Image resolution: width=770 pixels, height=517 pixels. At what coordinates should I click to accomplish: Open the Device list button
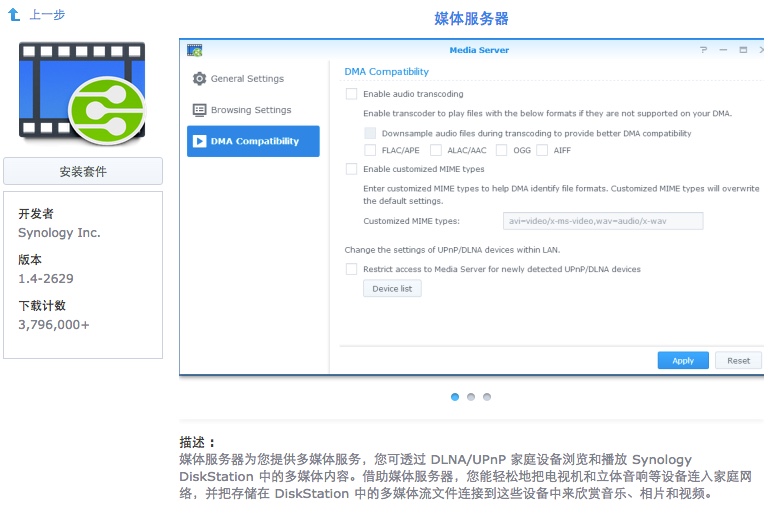392,289
